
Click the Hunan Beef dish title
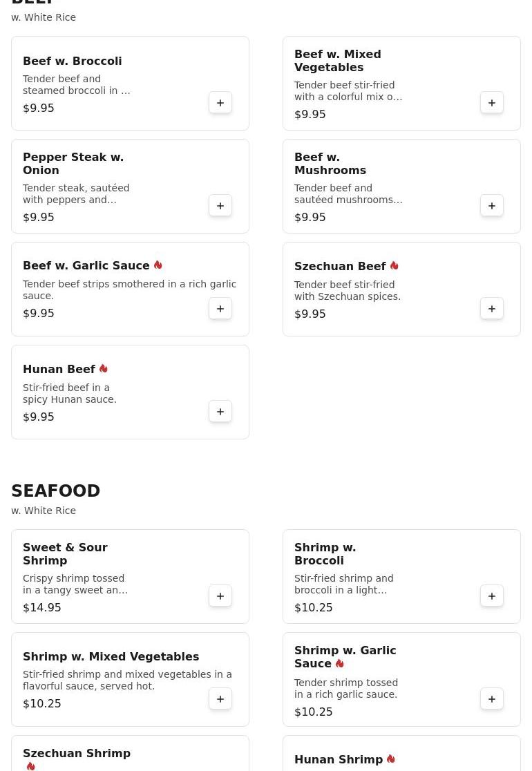pyautogui.click(x=59, y=370)
